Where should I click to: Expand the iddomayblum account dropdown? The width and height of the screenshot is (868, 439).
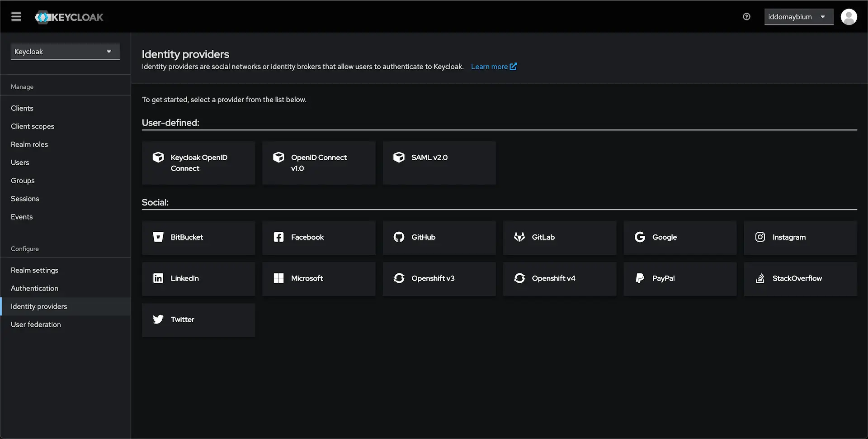point(798,16)
